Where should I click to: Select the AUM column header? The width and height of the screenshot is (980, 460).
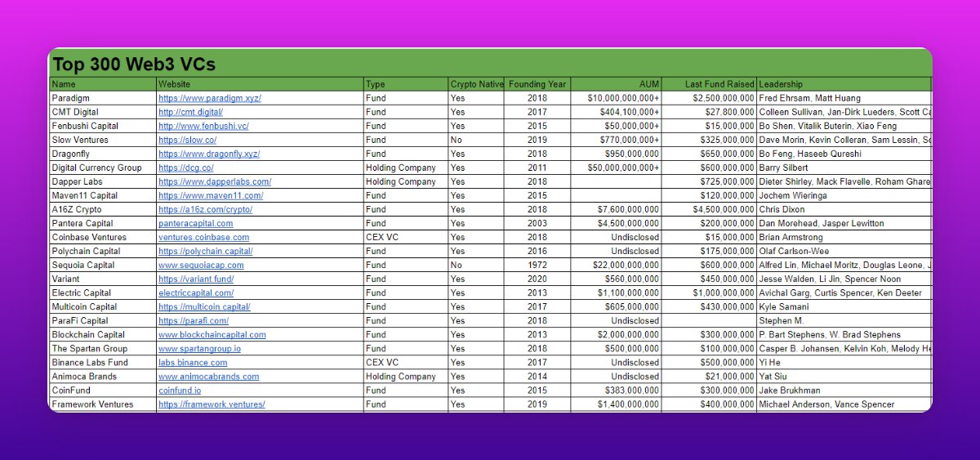pos(617,84)
